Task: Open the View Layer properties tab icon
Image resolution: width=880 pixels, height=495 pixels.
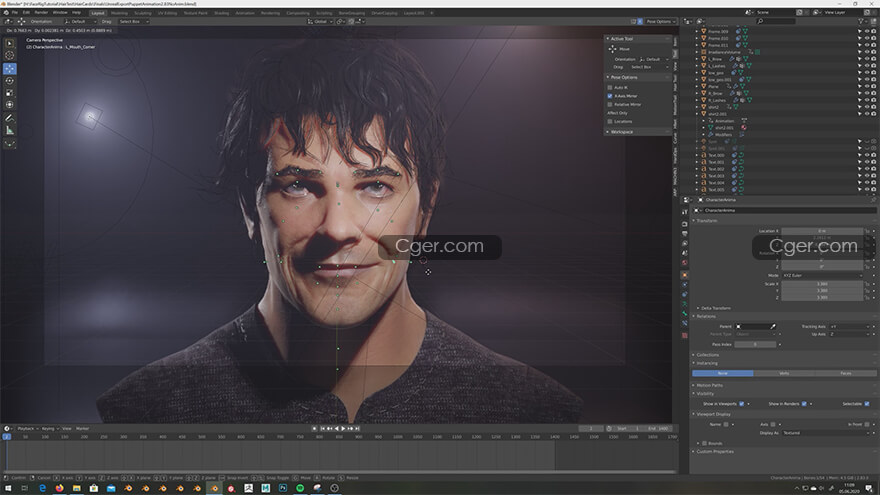Action: pos(685,244)
